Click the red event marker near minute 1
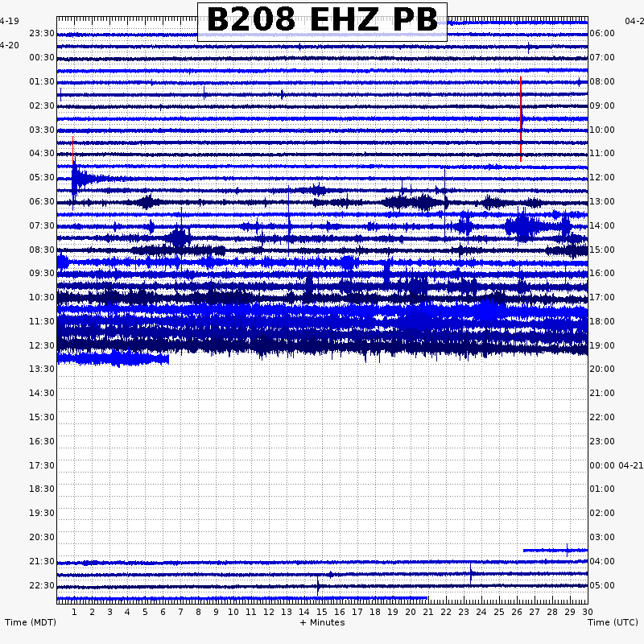 point(73,152)
